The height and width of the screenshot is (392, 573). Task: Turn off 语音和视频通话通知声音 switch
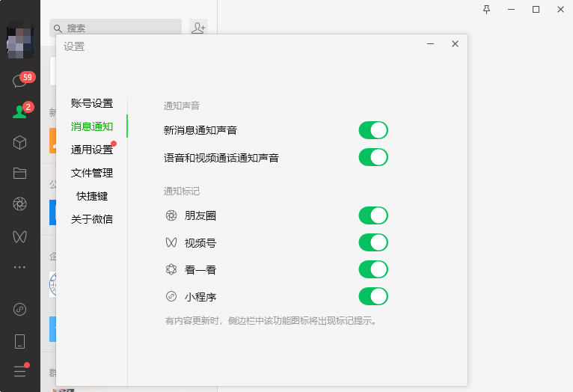[373, 158]
